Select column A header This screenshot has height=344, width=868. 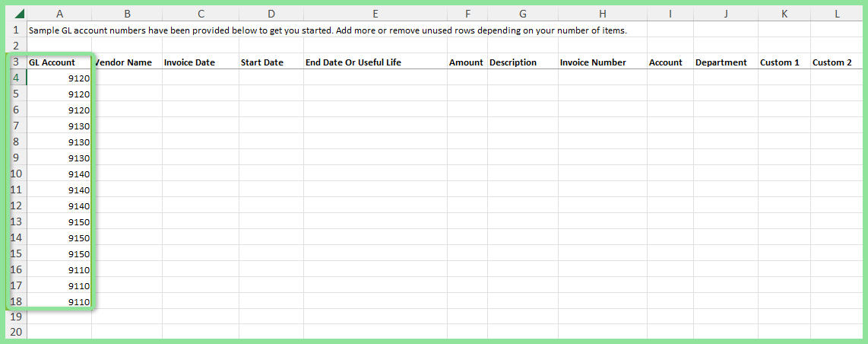click(x=59, y=13)
